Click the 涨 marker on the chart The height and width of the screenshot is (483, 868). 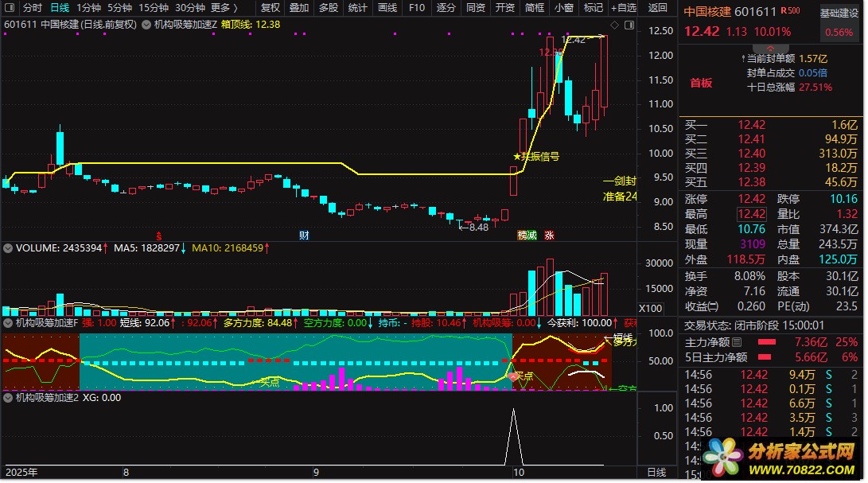[x=549, y=236]
